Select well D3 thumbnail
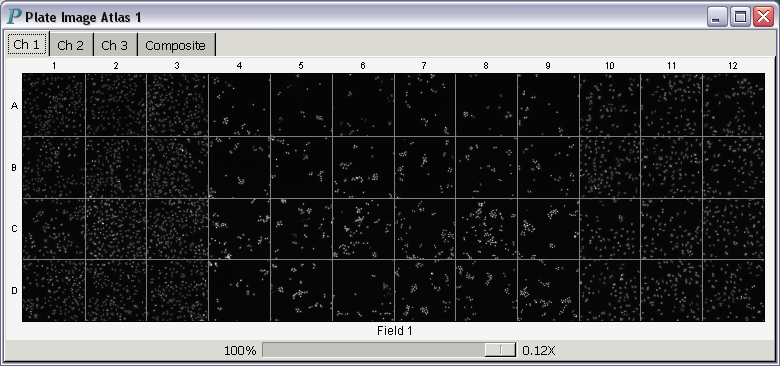The width and height of the screenshot is (780, 366). pyautogui.click(x=178, y=290)
